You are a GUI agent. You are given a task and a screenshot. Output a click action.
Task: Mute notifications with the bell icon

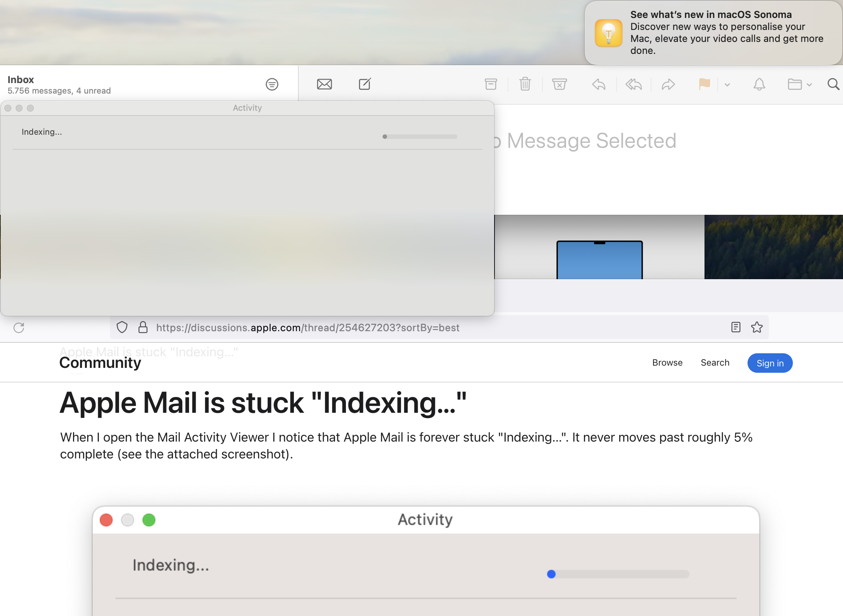pos(759,84)
